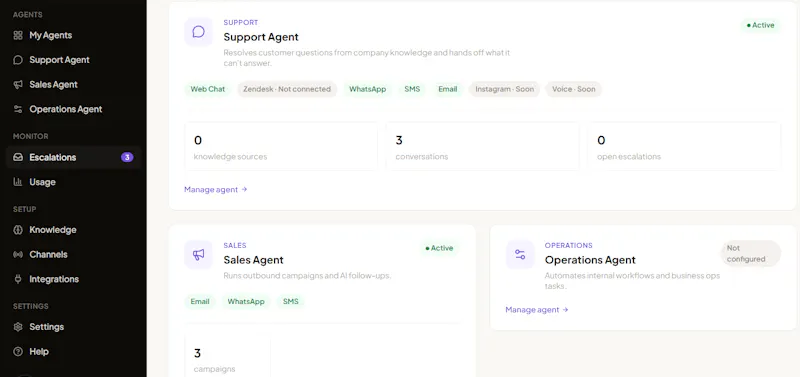Click the WhatsApp chip on Sales Agent
Screen dimensions: 800x377
(x=246, y=301)
